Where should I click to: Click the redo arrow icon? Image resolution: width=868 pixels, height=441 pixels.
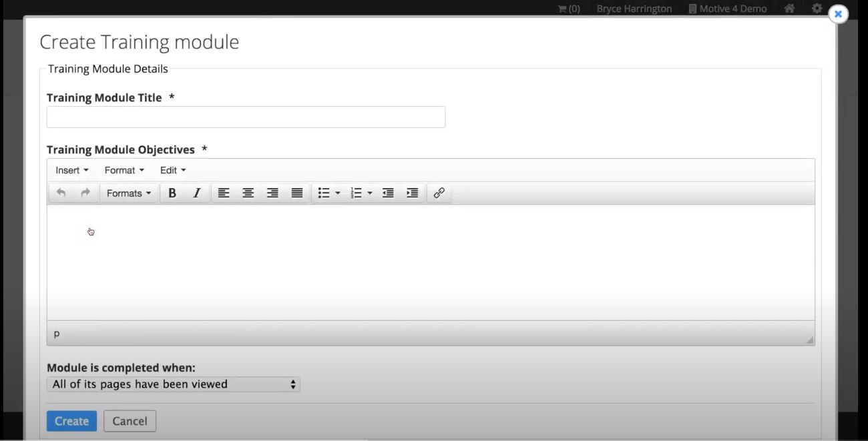click(85, 193)
